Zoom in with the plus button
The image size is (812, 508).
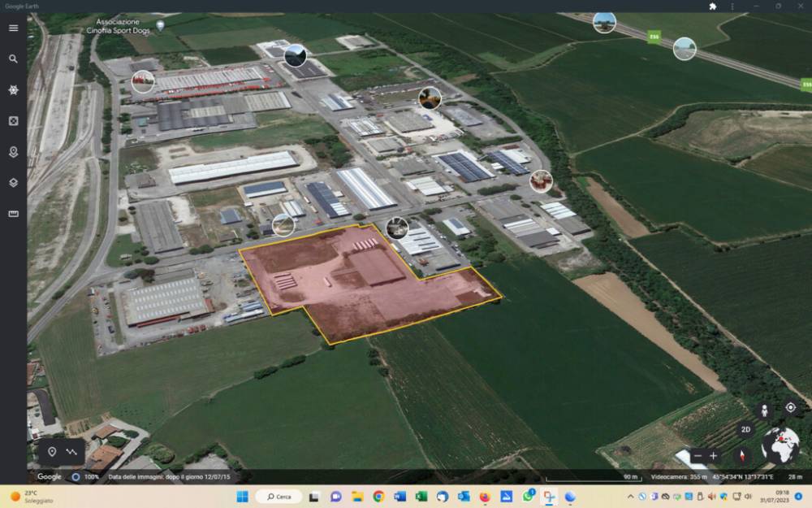point(713,455)
